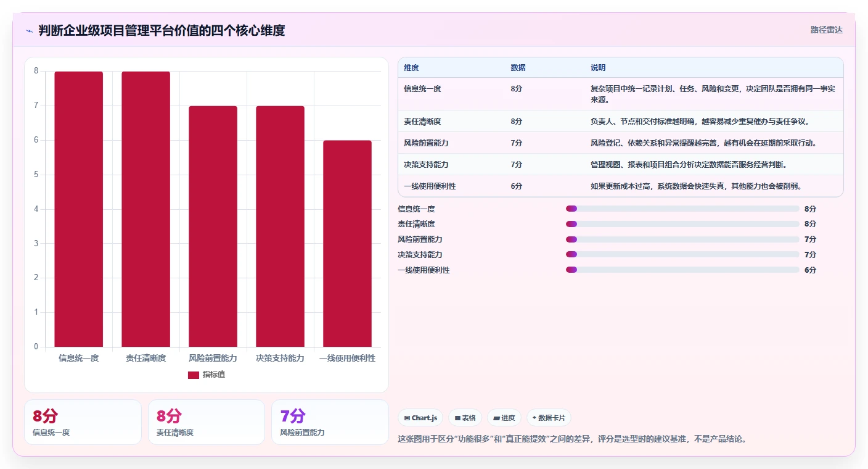
Task: Click the 决策支持能力 bar in chart
Action: click(280, 226)
